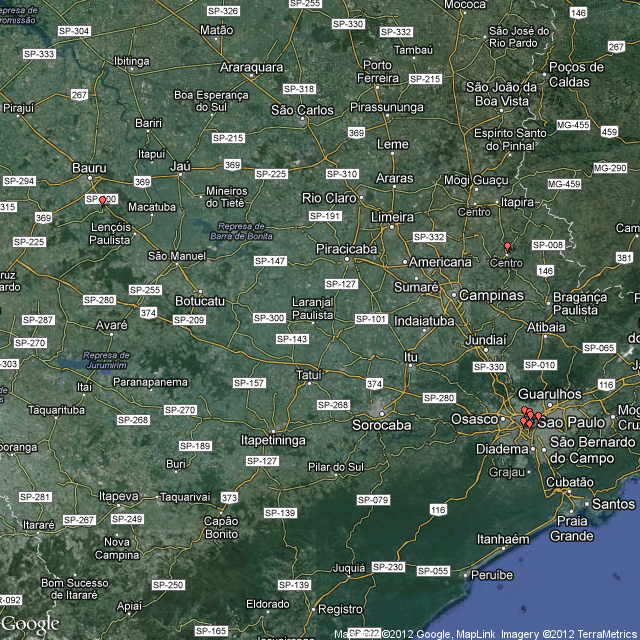This screenshot has height=640, width=640.
Task: Click the SP-008 road shield
Action: click(548, 245)
